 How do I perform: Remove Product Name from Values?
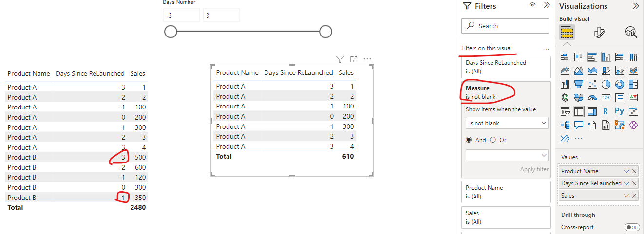(634, 171)
